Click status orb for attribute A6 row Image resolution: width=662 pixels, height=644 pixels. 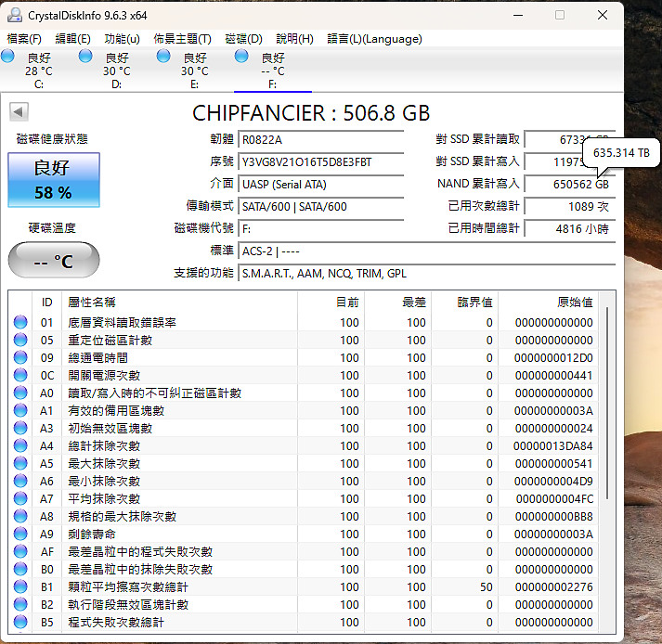click(x=20, y=481)
